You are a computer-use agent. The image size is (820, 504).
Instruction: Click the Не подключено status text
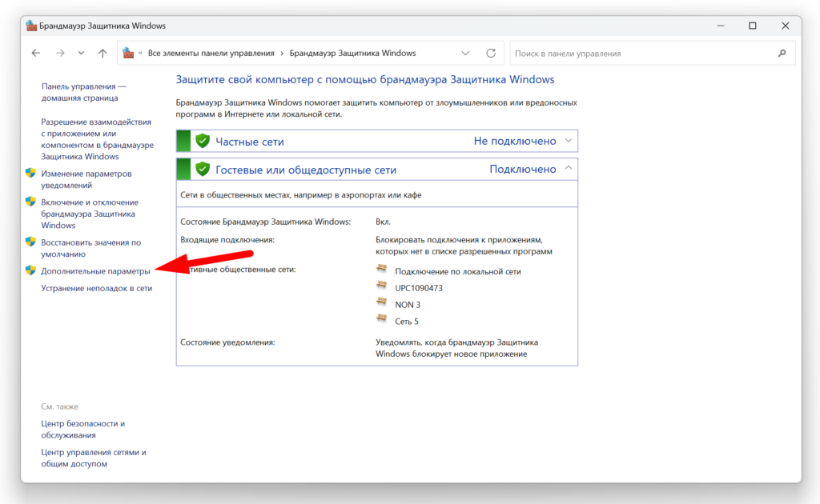click(515, 141)
